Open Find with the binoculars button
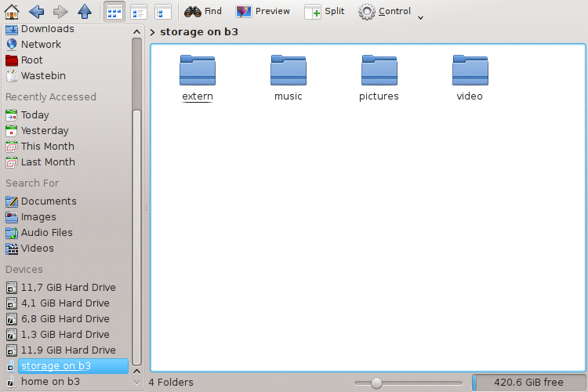The image size is (588, 392). click(203, 11)
